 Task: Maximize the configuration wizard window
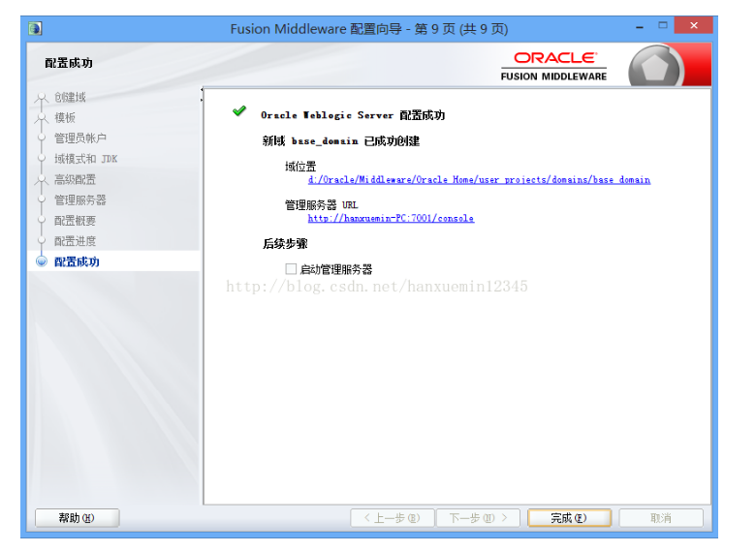(663, 25)
